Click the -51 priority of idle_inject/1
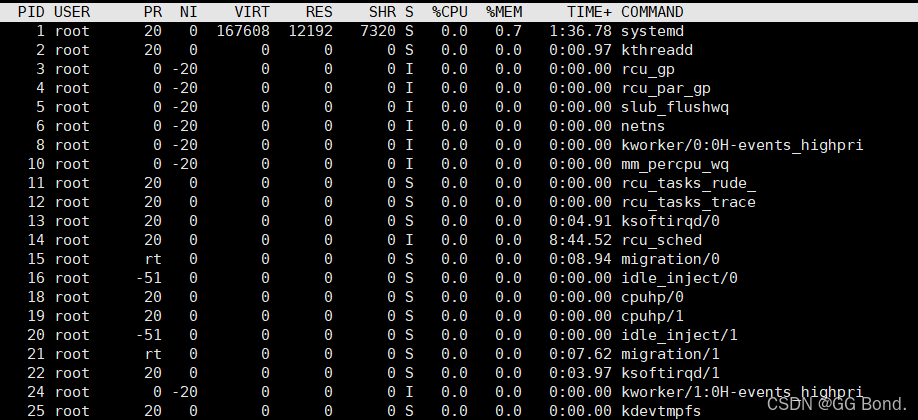Image resolution: width=918 pixels, height=420 pixels. coord(149,335)
